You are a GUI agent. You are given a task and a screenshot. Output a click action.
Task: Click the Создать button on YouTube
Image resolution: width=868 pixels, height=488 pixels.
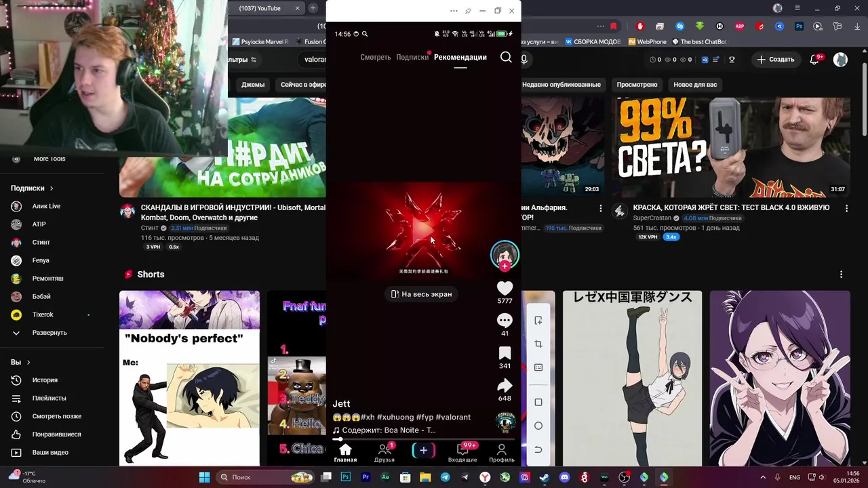point(775,60)
